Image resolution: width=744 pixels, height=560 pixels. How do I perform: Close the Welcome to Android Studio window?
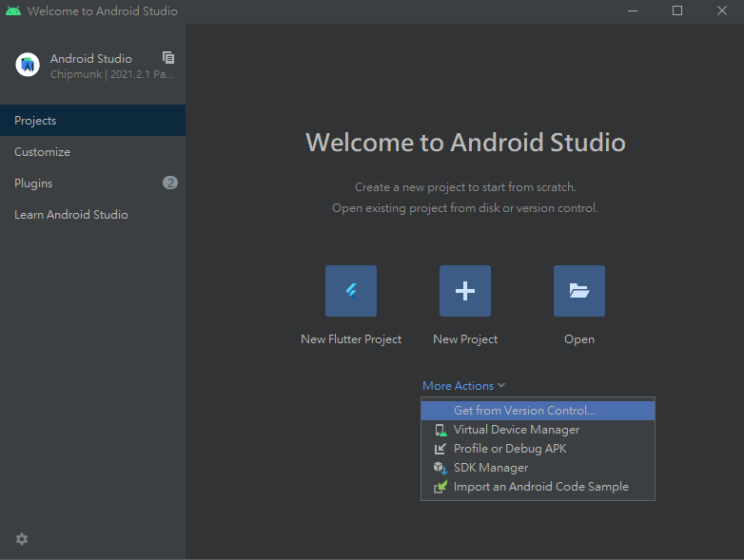tap(722, 10)
